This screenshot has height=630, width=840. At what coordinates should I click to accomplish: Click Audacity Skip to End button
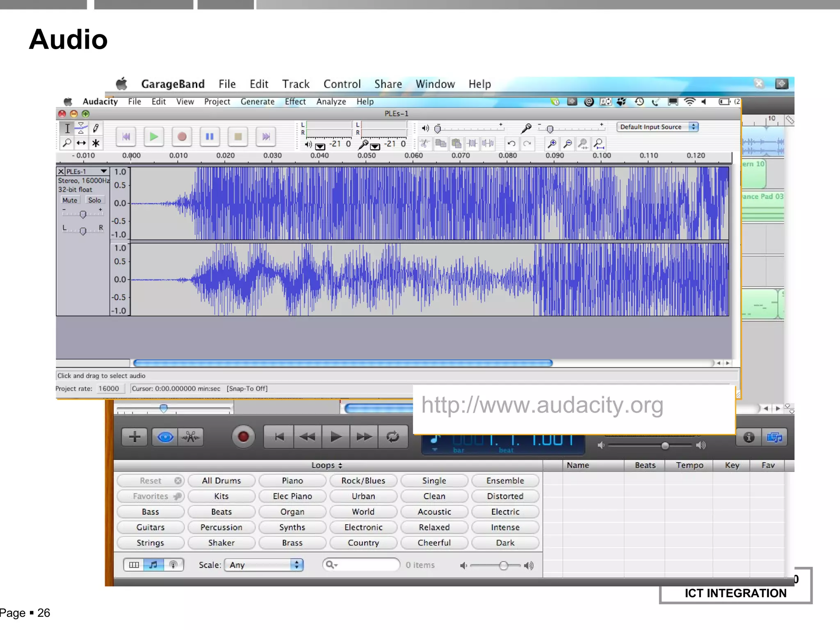click(266, 137)
